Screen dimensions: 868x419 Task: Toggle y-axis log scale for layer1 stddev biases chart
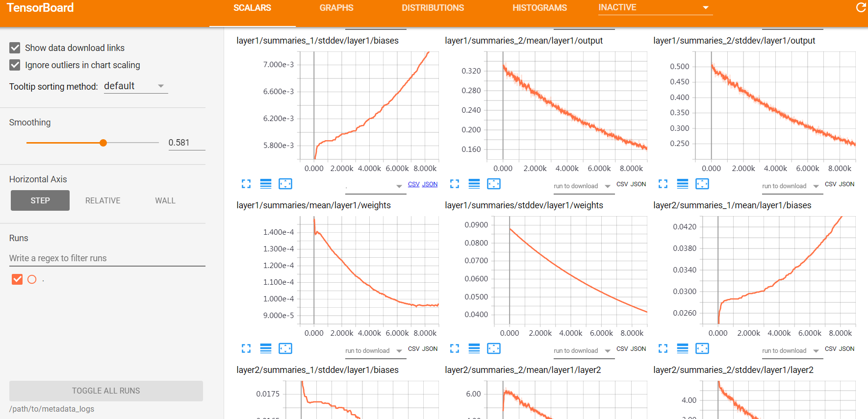pyautogui.click(x=266, y=184)
